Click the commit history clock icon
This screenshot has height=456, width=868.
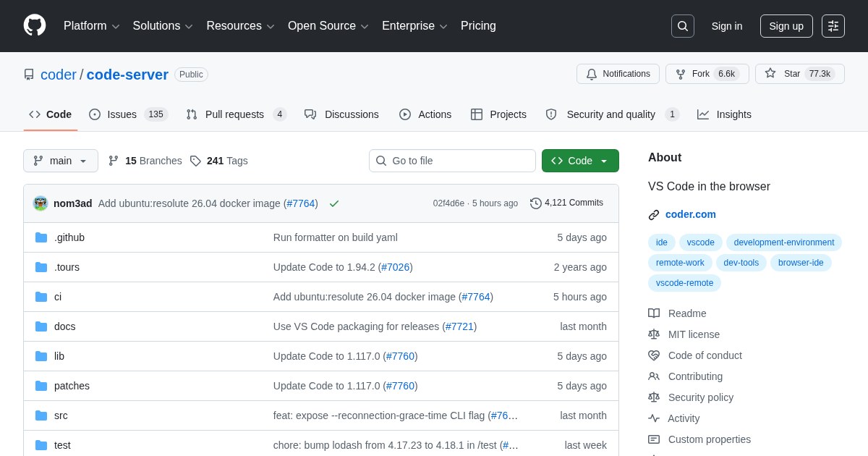tap(536, 203)
